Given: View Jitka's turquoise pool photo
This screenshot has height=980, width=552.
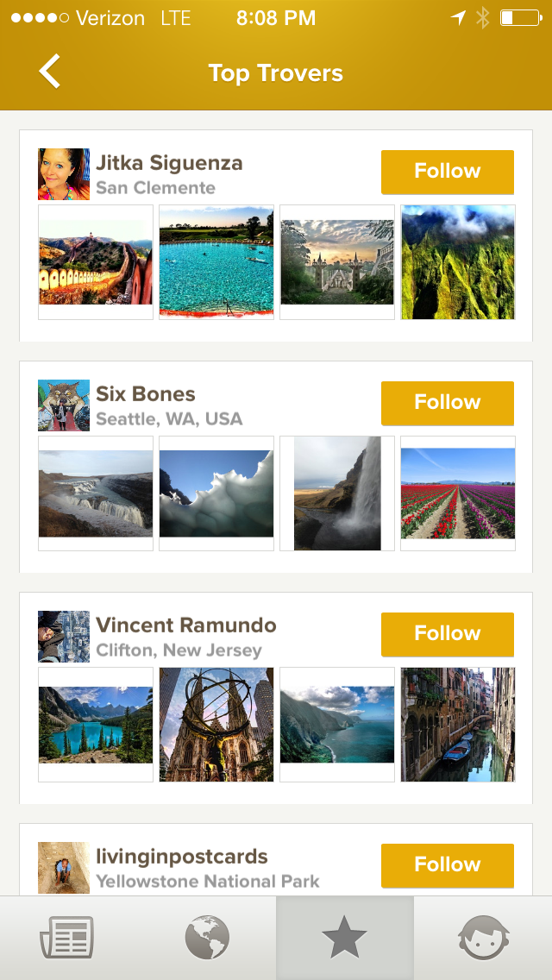Looking at the screenshot, I should pyautogui.click(x=216, y=262).
